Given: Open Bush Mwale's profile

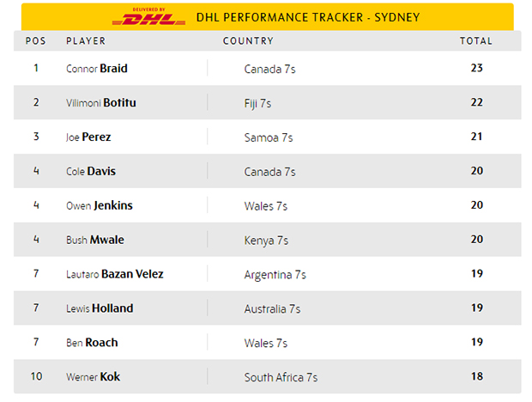Looking at the screenshot, I should (95, 240).
